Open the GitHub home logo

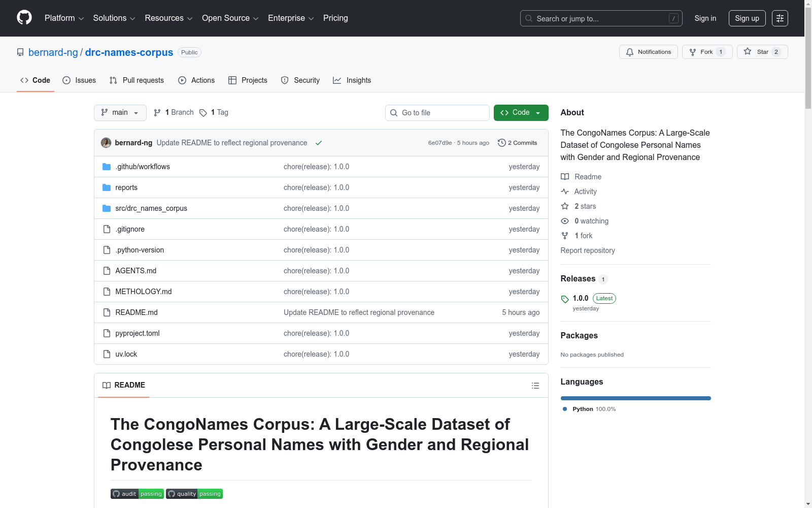(x=24, y=18)
